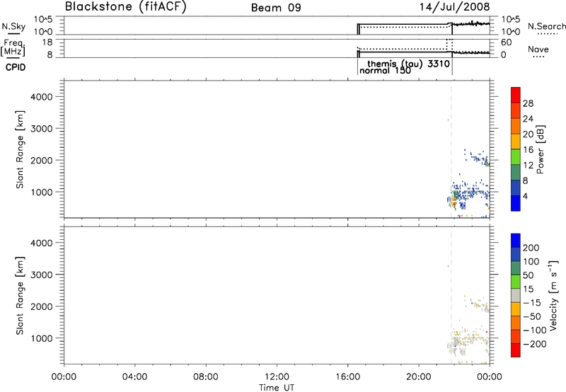Click the -50 label on the Velocity colorbar

pos(532,316)
